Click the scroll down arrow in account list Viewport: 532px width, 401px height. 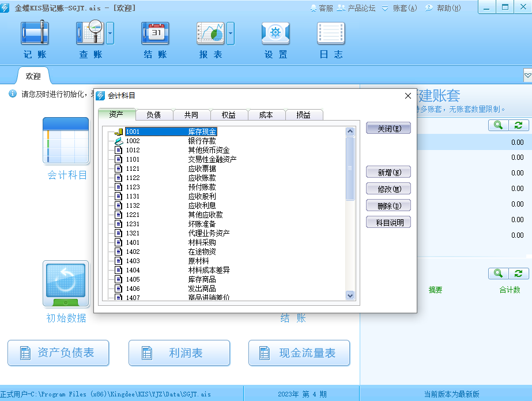tap(350, 295)
